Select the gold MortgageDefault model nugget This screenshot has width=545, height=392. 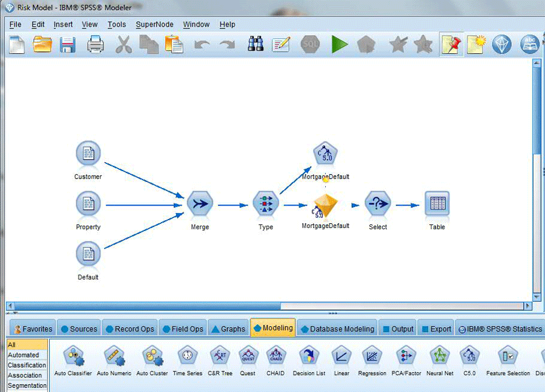(326, 205)
